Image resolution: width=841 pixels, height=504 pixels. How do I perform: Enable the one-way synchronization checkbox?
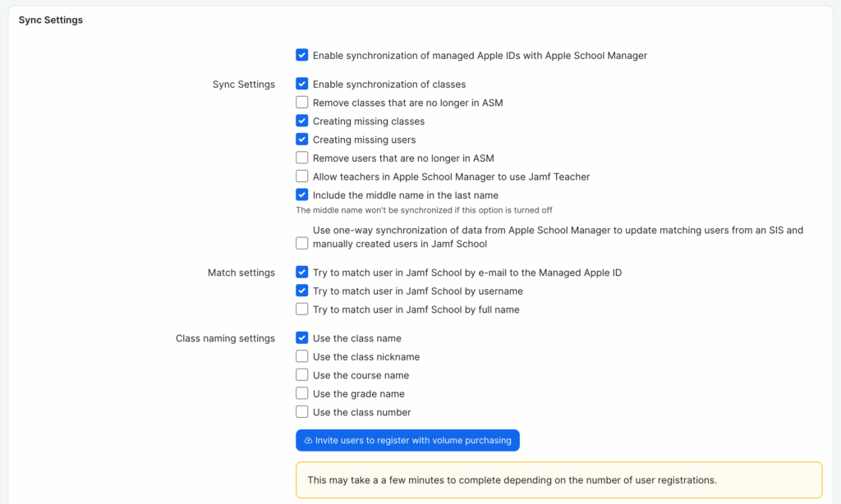(x=302, y=244)
